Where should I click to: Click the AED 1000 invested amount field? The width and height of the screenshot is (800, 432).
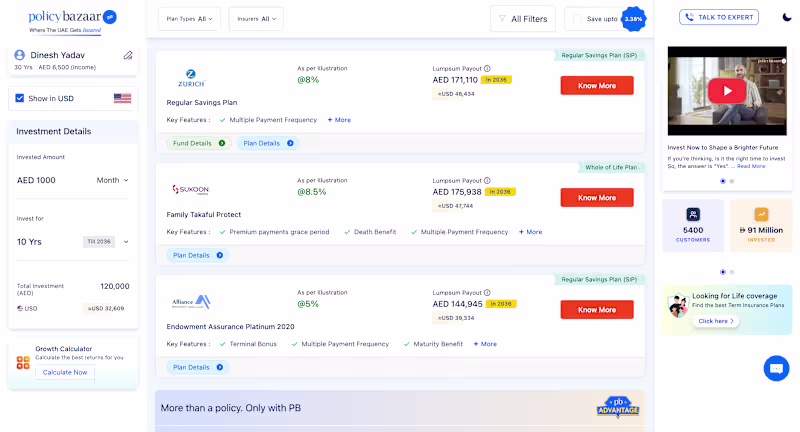coord(36,180)
